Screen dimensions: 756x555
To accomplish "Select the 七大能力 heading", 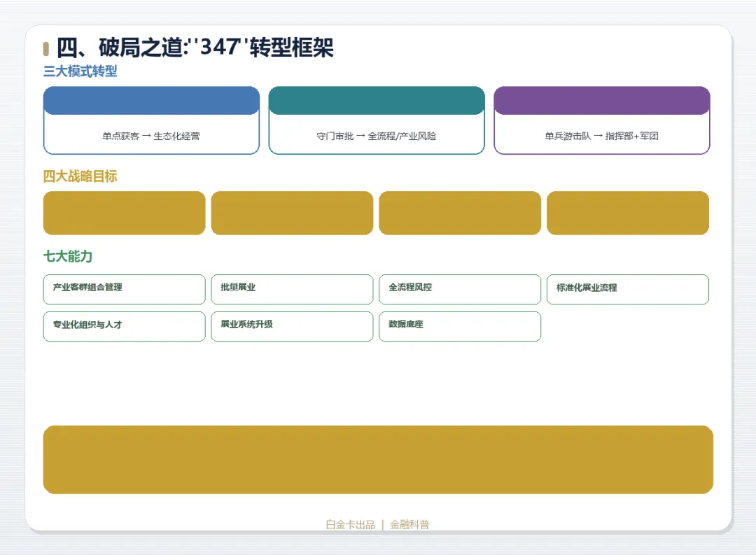I will [x=68, y=257].
